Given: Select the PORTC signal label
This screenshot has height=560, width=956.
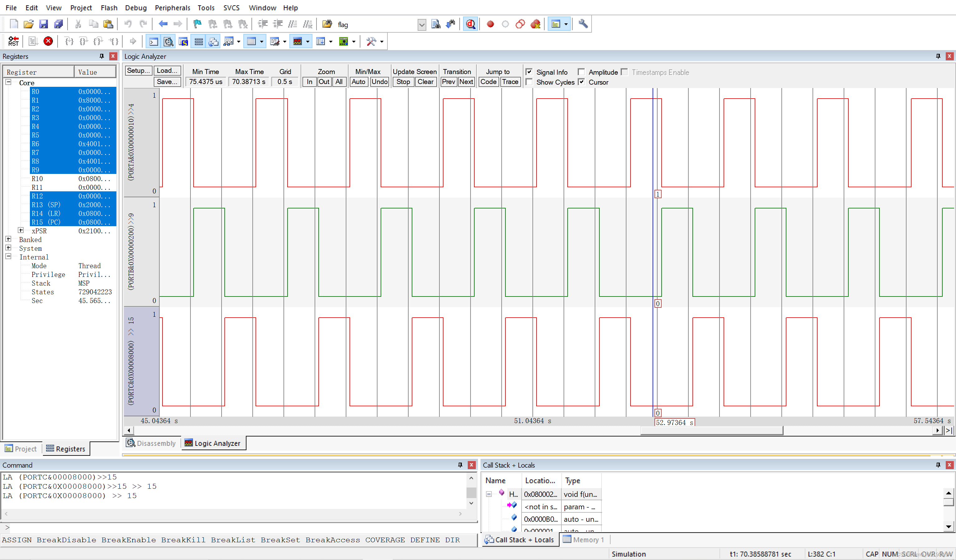Looking at the screenshot, I should [131, 361].
